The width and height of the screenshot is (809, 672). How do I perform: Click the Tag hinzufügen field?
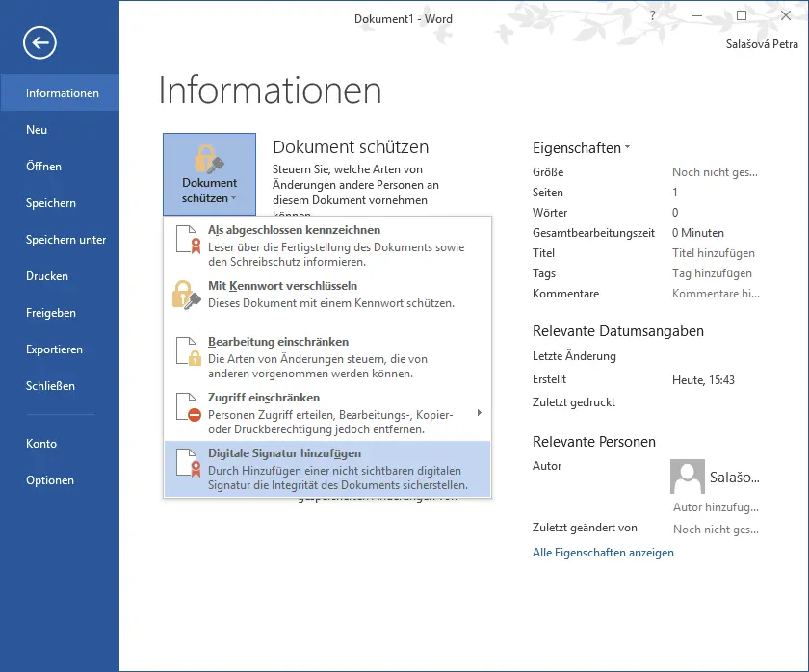pyautogui.click(x=712, y=273)
